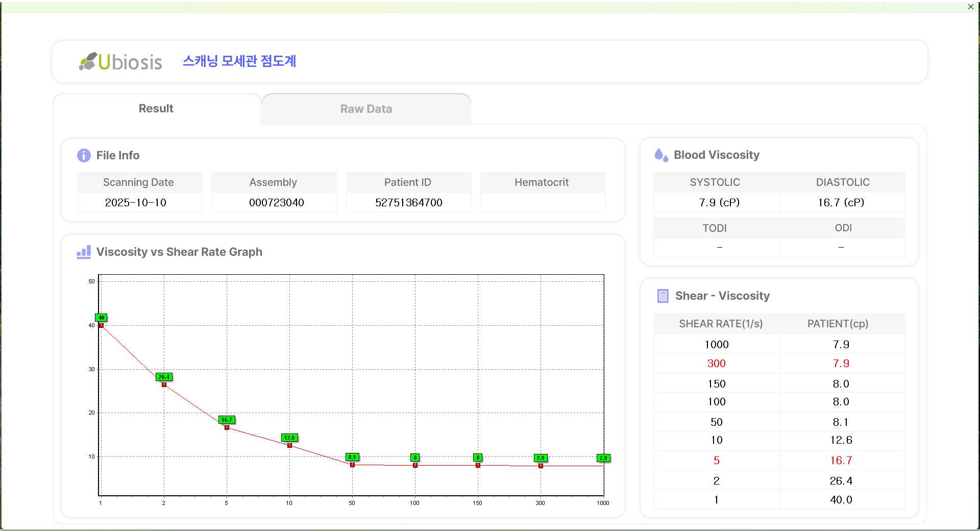Click the Scanning Date value 2025-10-10
Image resolution: width=980 pixels, height=531 pixels.
[x=136, y=203]
